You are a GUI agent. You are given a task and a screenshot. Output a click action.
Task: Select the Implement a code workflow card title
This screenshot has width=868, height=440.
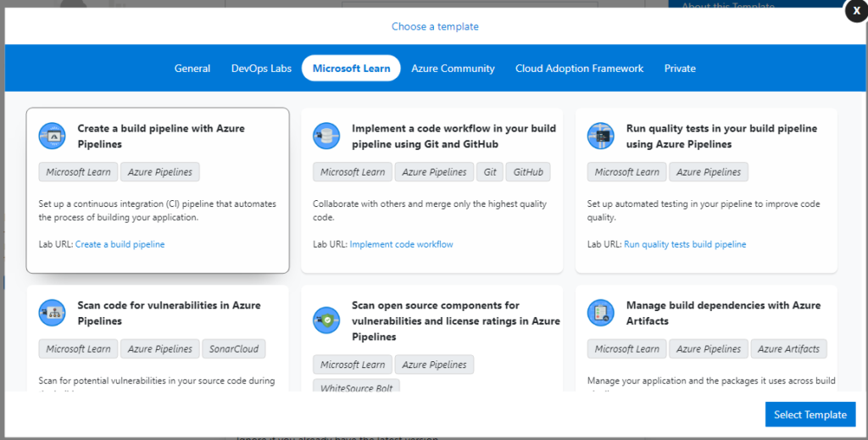[454, 136]
